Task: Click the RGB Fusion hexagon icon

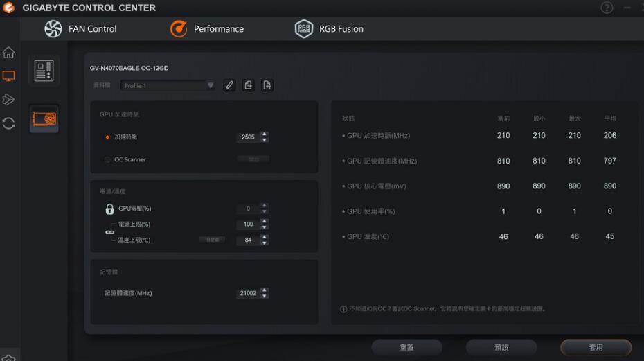Action: pyautogui.click(x=304, y=29)
